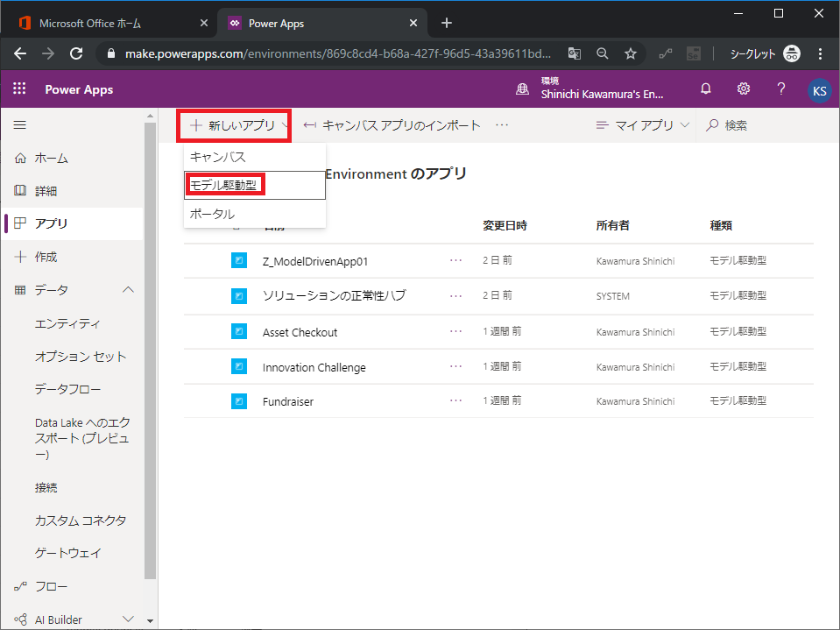Viewport: 840px width, 630px height.
Task: Open more options for ソリューションの正常性ハブ
Action: click(x=455, y=295)
